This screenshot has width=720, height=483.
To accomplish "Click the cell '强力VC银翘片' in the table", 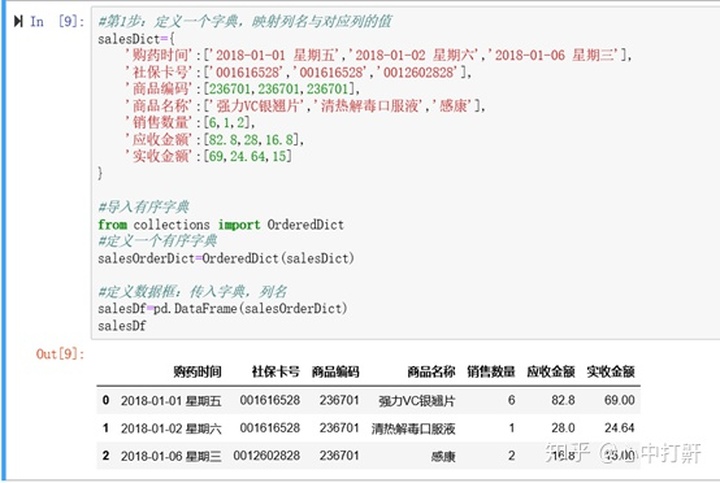I will [416, 401].
